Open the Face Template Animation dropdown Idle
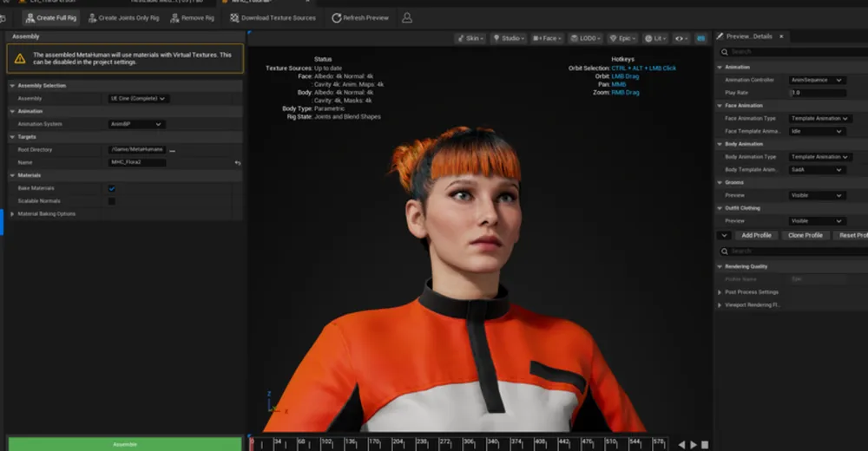 (x=817, y=131)
